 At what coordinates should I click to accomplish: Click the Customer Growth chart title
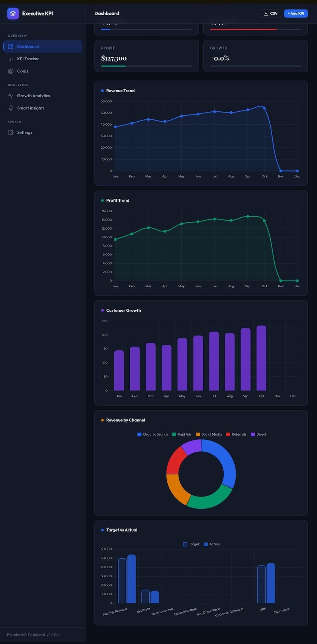123,310
